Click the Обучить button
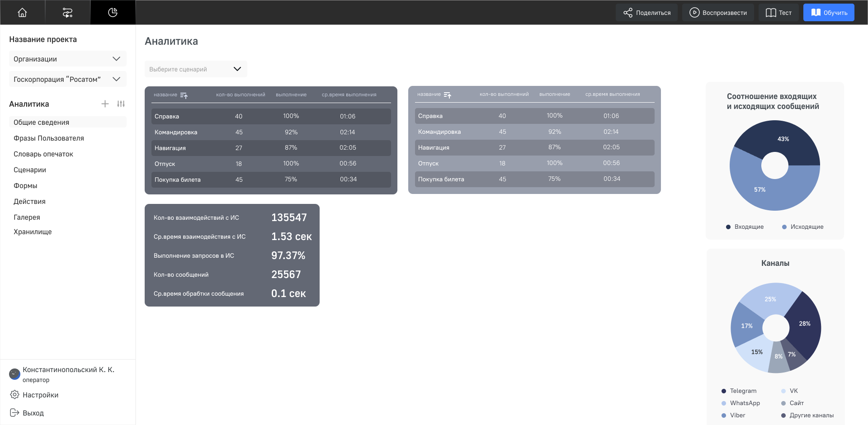 [829, 12]
